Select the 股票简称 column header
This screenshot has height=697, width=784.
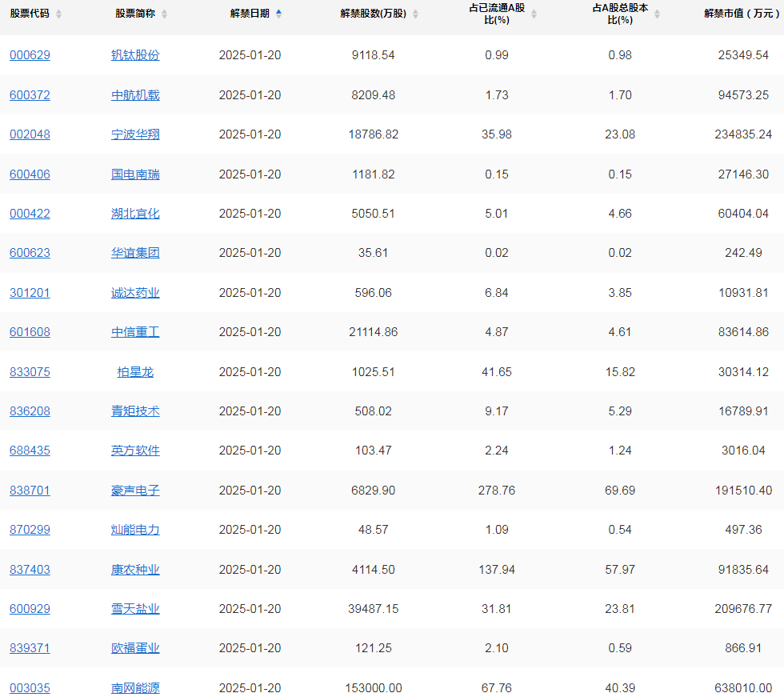pos(135,14)
